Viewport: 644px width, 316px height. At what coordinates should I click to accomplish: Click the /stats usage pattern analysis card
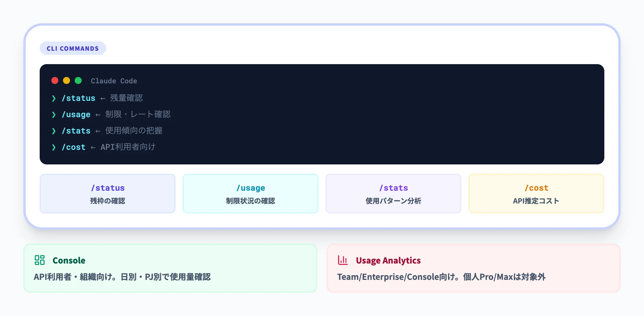(x=393, y=193)
